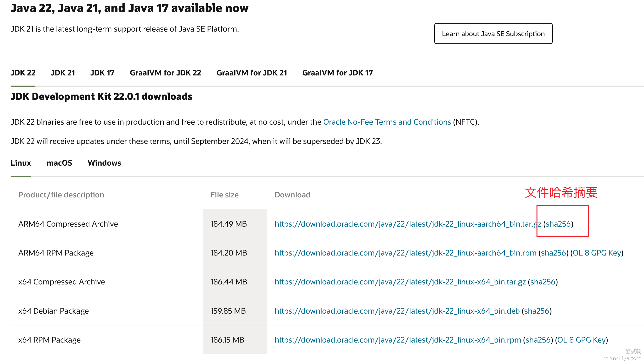Open Oracle No-Fee Terms and Conditions link
This screenshot has width=644, height=364.
click(387, 122)
